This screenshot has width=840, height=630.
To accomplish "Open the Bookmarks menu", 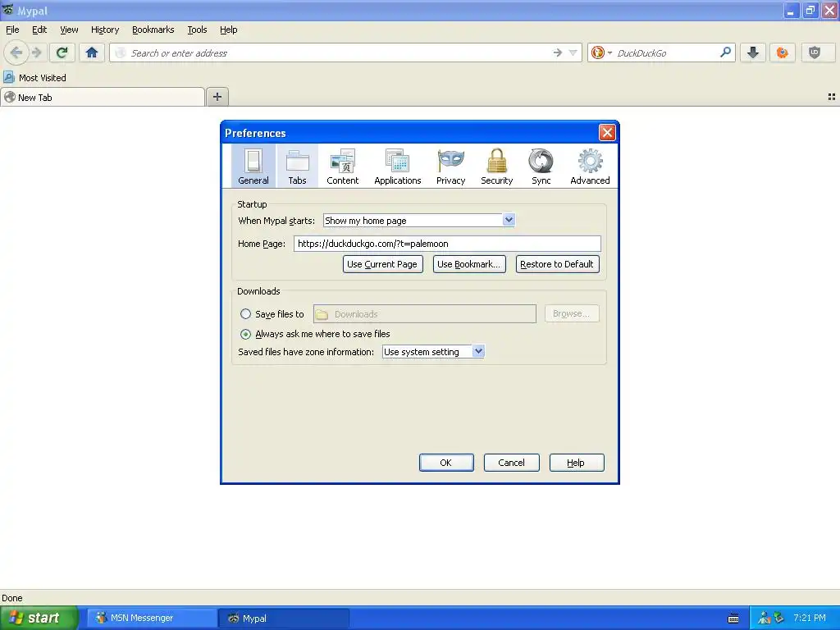I will [153, 30].
